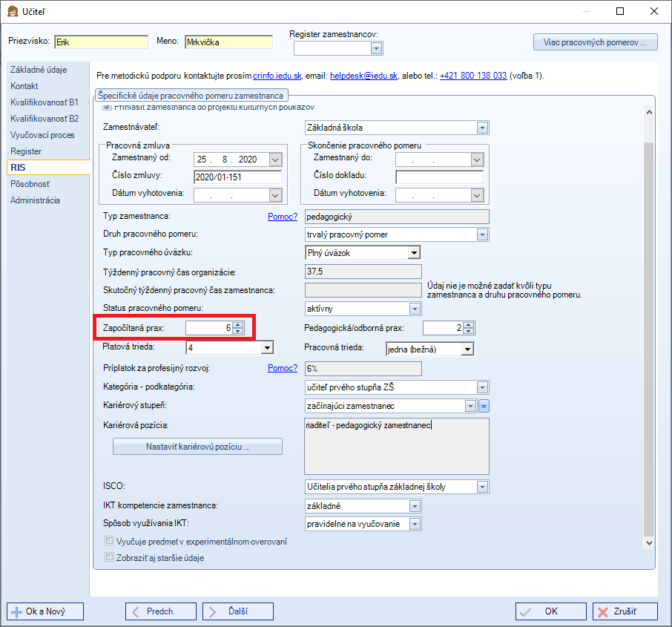Open ISCO dropdown
Screen dimensions: 672x627
pos(483,487)
